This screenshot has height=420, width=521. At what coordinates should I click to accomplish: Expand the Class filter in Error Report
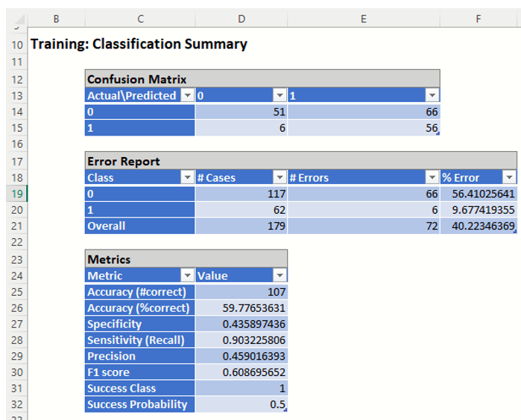pos(187,177)
